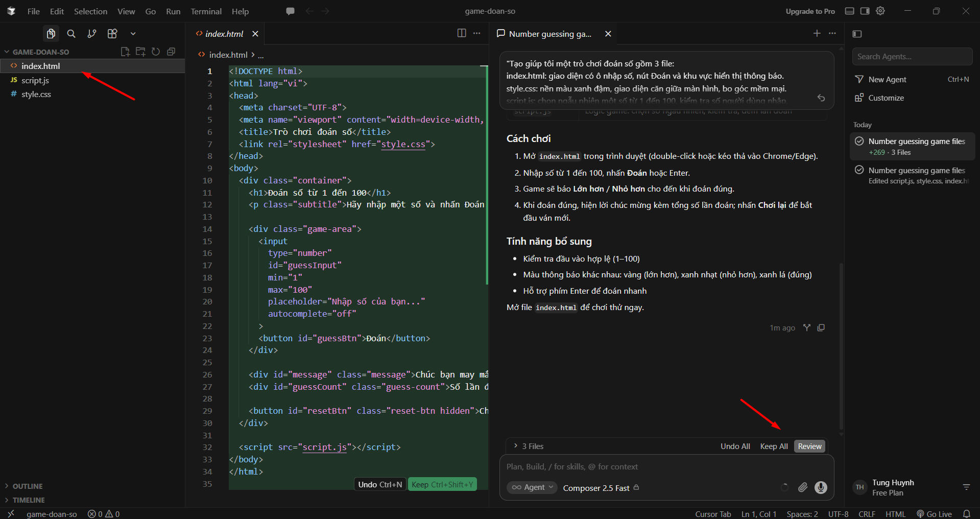Toggle the agents sidebar panel icon

tap(857, 34)
